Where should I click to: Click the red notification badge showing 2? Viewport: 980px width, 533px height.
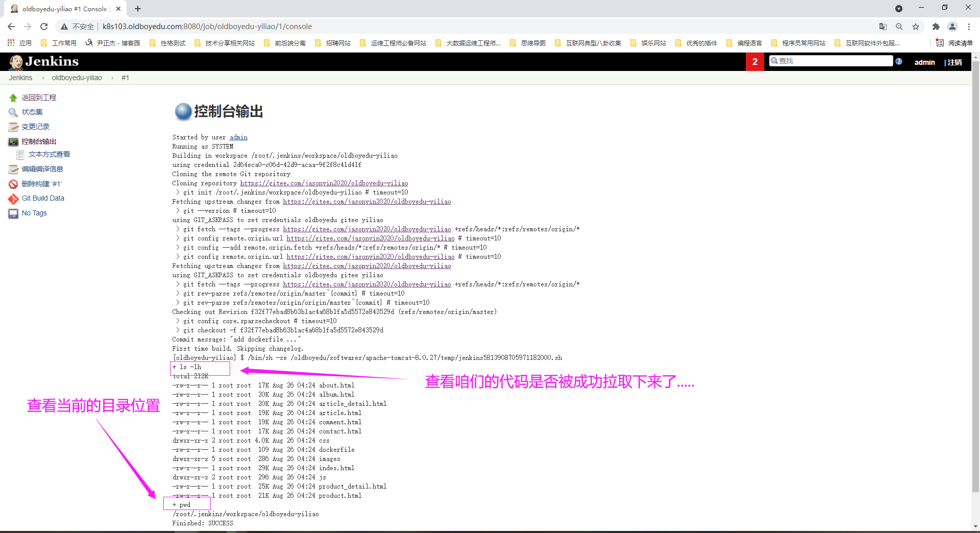pyautogui.click(x=754, y=62)
